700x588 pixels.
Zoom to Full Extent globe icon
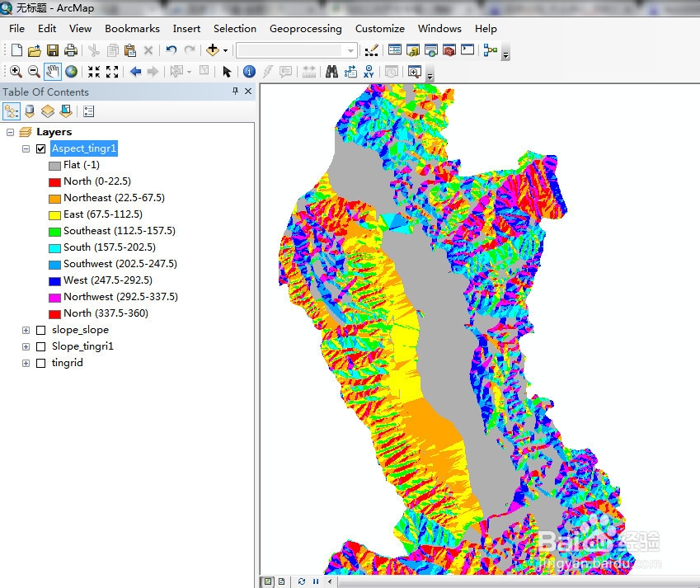(x=72, y=72)
